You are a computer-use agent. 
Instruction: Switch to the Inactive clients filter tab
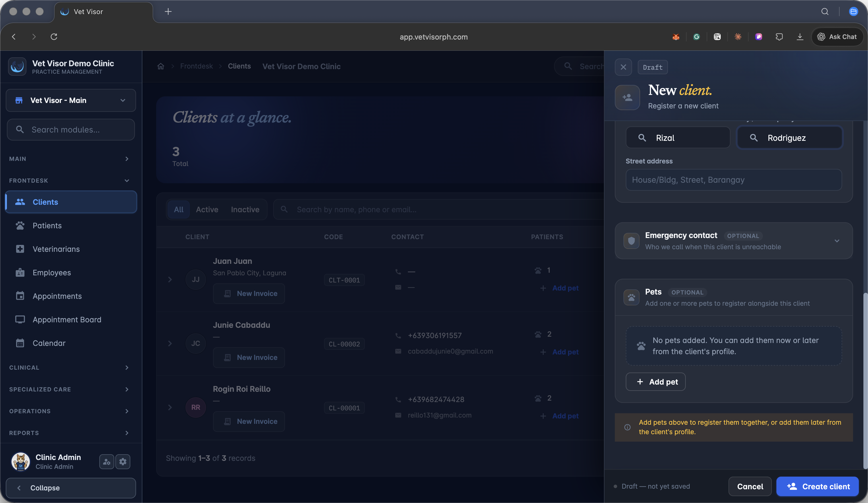tap(245, 210)
